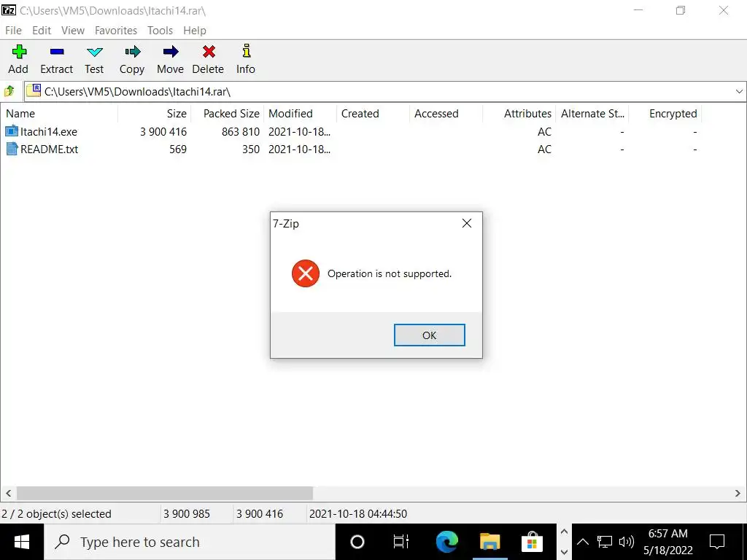This screenshot has height=560, width=747.
Task: Show hidden system tray icons
Action: click(x=583, y=542)
